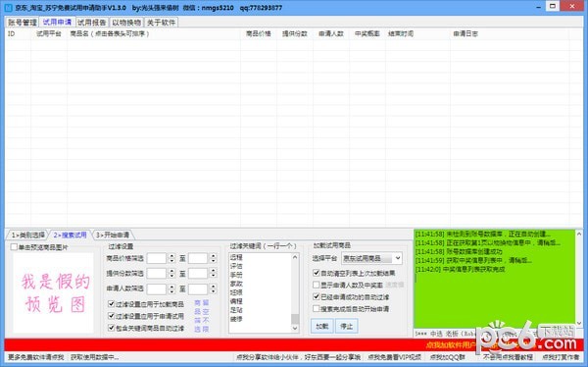588x367 pixels.
Task: Enable 单击预览商品图片 checkbox
Action: tap(15, 247)
